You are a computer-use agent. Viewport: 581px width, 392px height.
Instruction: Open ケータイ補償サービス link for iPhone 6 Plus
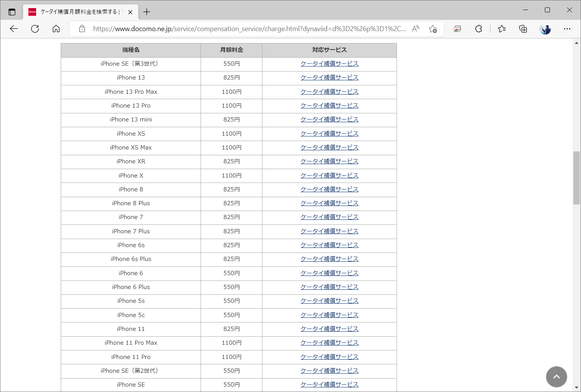(329, 287)
